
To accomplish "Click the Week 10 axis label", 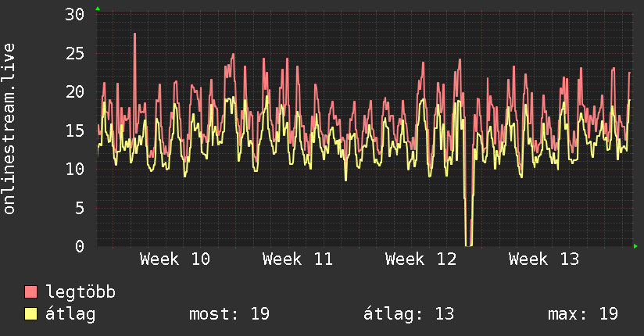I will pyautogui.click(x=174, y=259).
